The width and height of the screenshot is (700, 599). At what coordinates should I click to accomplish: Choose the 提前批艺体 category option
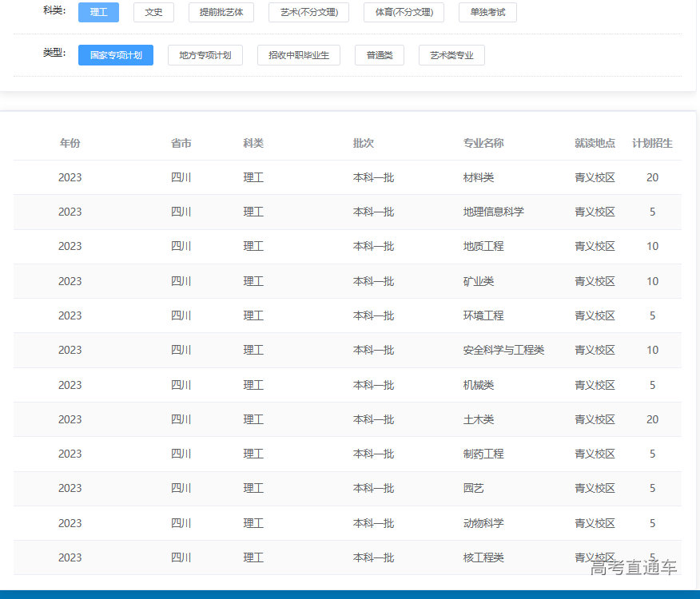coord(221,12)
